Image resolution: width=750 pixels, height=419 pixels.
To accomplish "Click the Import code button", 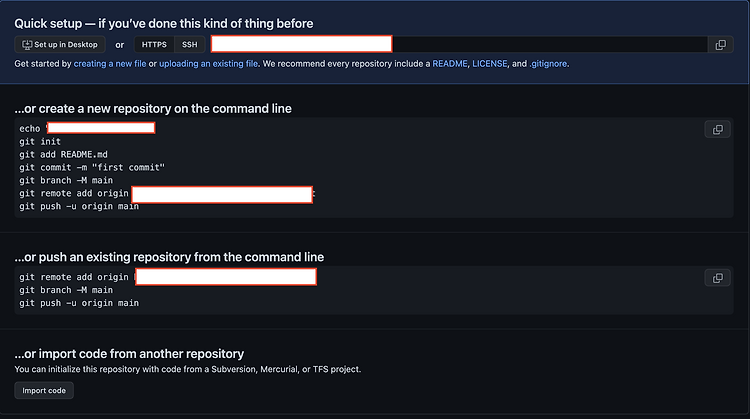I will click(44, 390).
